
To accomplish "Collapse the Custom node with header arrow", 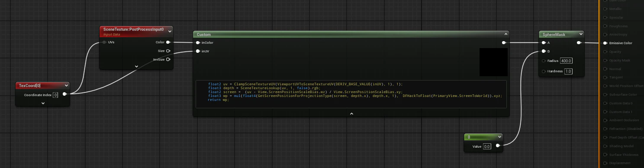I will point(505,34).
